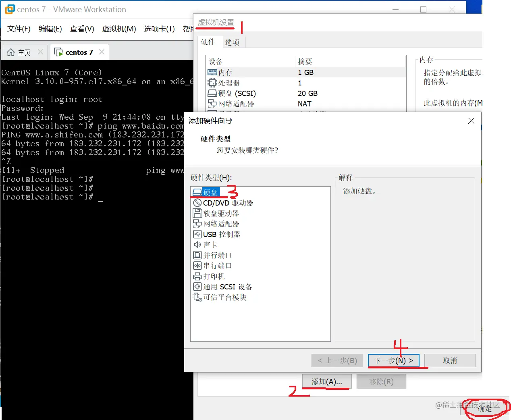
Task: Open the 选项卡(T) menu
Action: (x=160, y=29)
